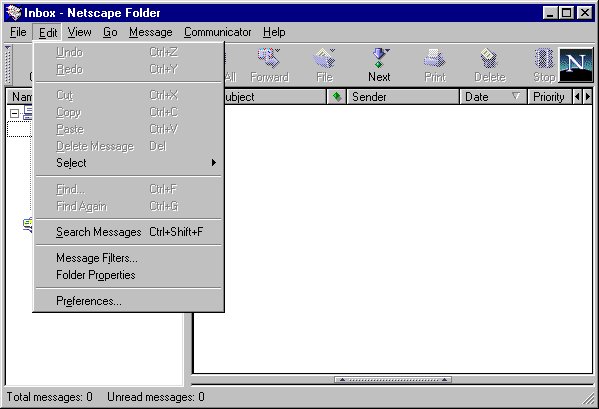Click the disabled Cut menu item

(129, 95)
